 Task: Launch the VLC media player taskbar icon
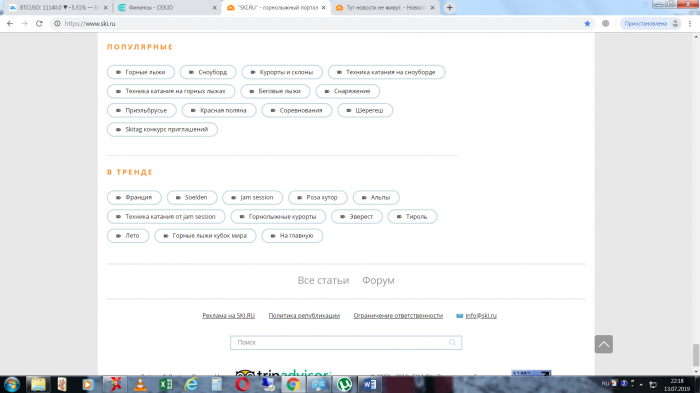pos(140,384)
